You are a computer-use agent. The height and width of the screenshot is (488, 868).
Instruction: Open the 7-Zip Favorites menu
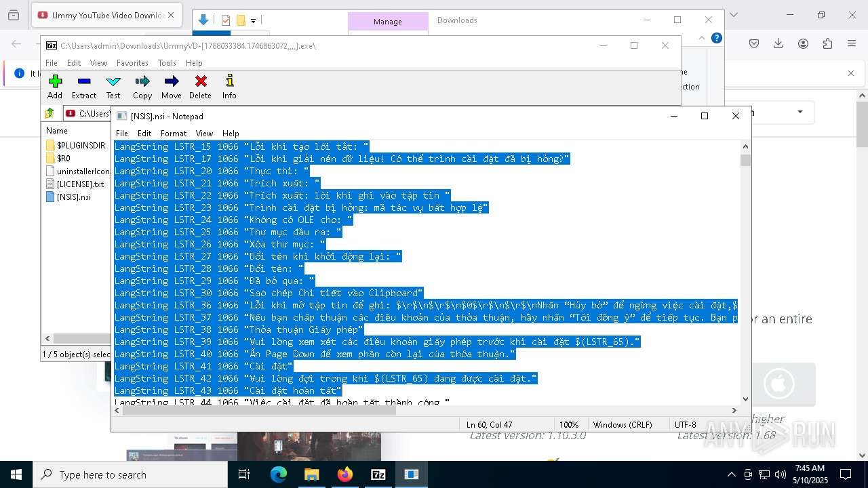point(132,63)
